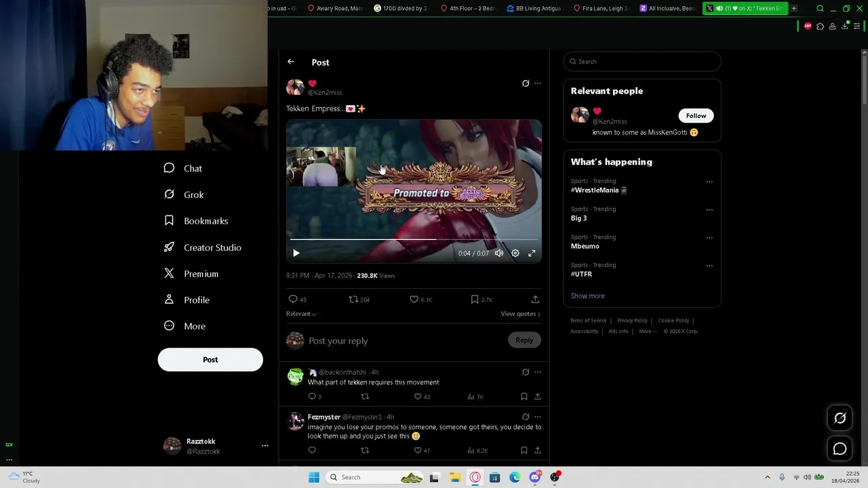Open floating chat messages button

point(840,449)
